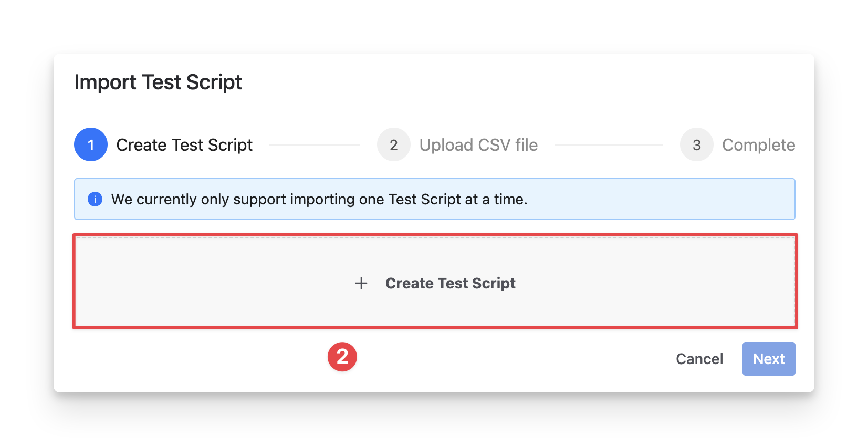Click the connector line between steps 1 and 2
This screenshot has width=868, height=446.
tap(315, 145)
